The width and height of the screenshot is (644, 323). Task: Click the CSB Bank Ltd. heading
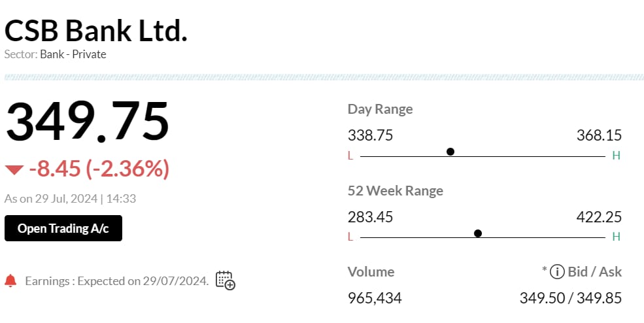pyautogui.click(x=96, y=31)
